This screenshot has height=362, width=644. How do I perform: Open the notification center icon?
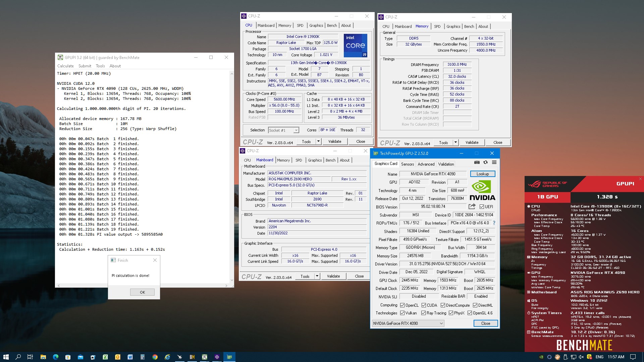[633, 357]
